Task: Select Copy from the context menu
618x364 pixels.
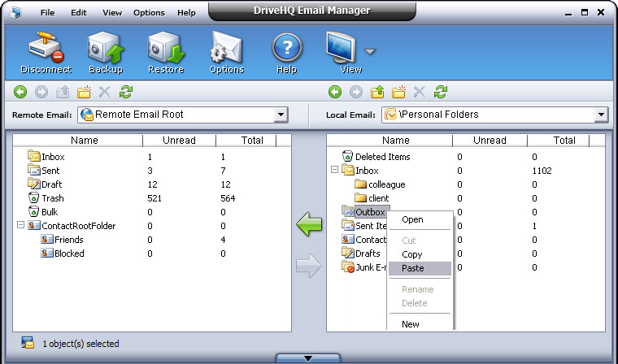Action: (412, 254)
